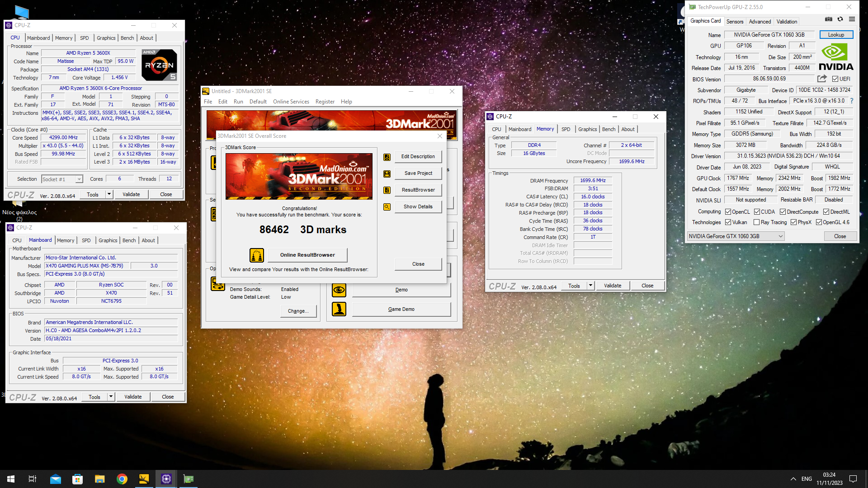Click the Change... button in 3DMark2001

tap(298, 311)
